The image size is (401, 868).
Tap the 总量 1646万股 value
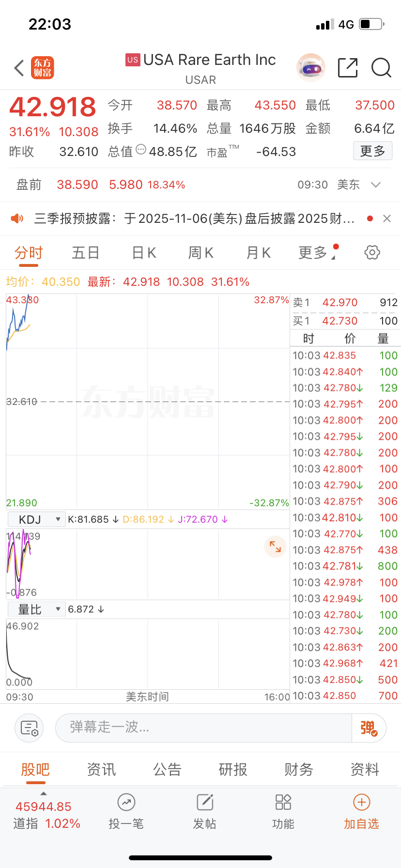pos(267,128)
